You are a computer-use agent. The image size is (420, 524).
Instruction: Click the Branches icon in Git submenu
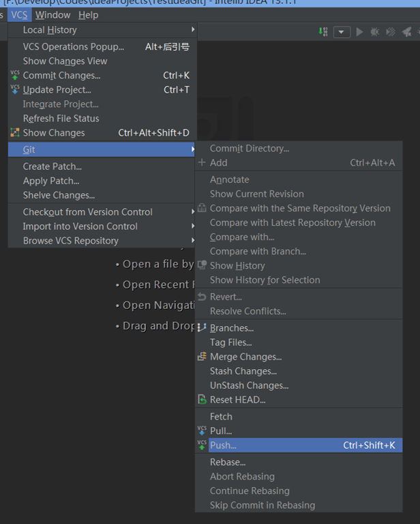[202, 328]
